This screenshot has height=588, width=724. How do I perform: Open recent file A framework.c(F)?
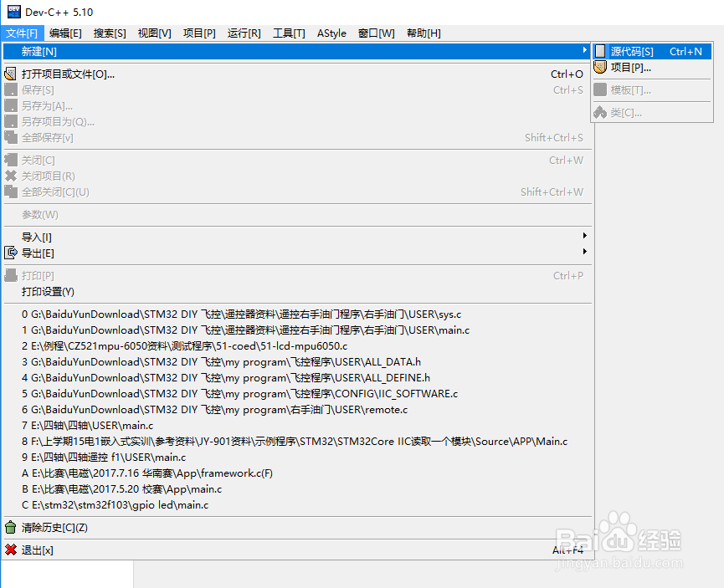pos(296,473)
